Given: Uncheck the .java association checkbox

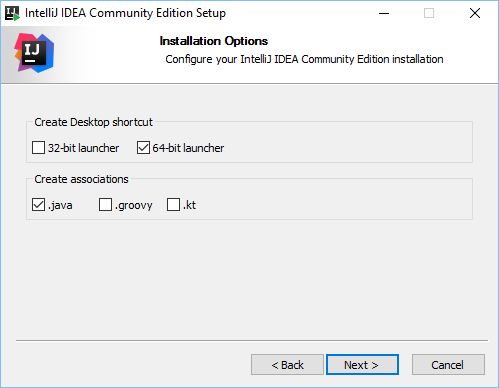Looking at the screenshot, I should 38,205.
